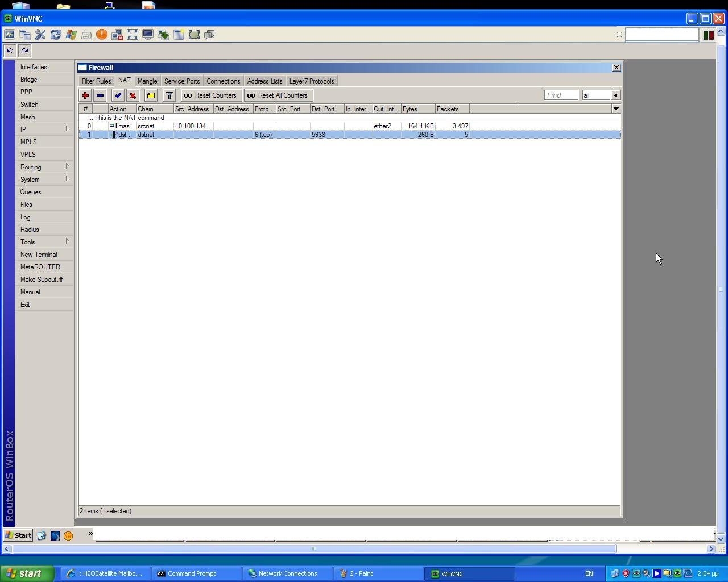The image size is (728, 582).
Task: Switch to 2 - Paint taskbar window
Action: pyautogui.click(x=378, y=573)
